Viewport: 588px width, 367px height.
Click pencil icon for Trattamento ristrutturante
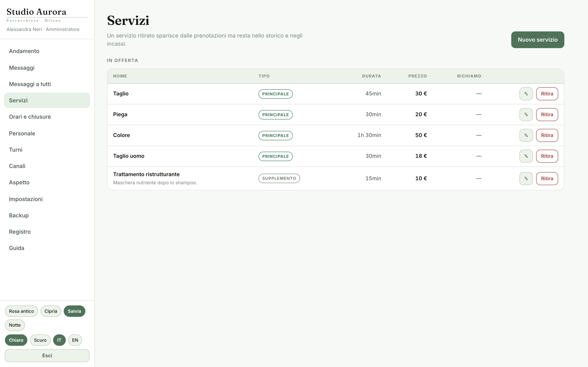[526, 179]
